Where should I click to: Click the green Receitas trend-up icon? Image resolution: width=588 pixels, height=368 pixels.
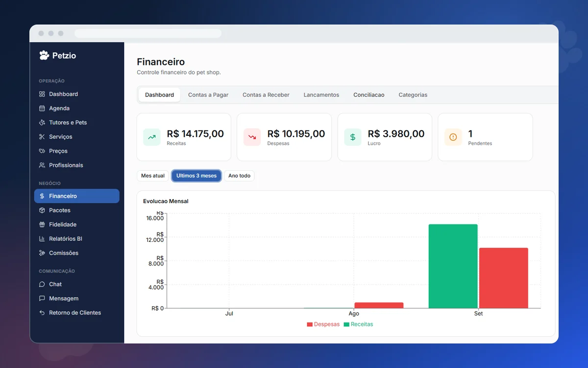pyautogui.click(x=152, y=137)
